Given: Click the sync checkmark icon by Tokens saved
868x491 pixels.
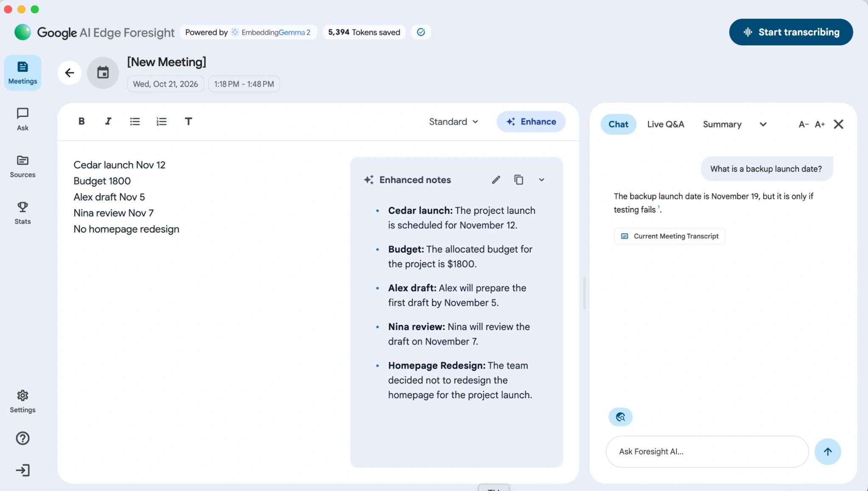Looking at the screenshot, I should (421, 32).
